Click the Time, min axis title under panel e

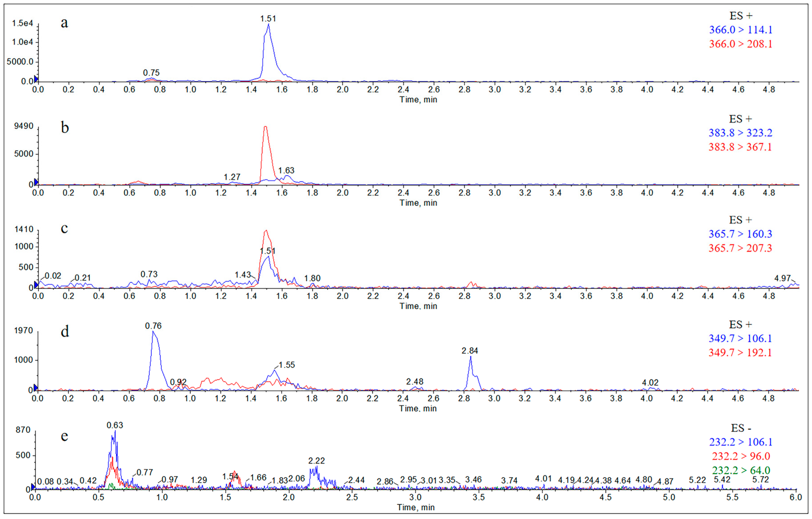[x=415, y=507]
